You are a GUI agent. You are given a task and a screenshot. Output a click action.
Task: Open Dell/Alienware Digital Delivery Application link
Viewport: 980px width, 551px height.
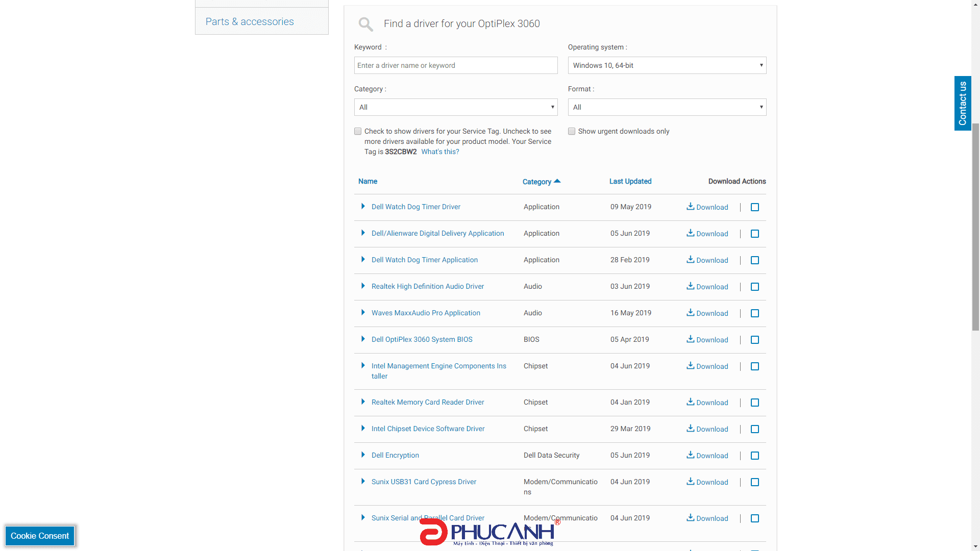pyautogui.click(x=437, y=233)
